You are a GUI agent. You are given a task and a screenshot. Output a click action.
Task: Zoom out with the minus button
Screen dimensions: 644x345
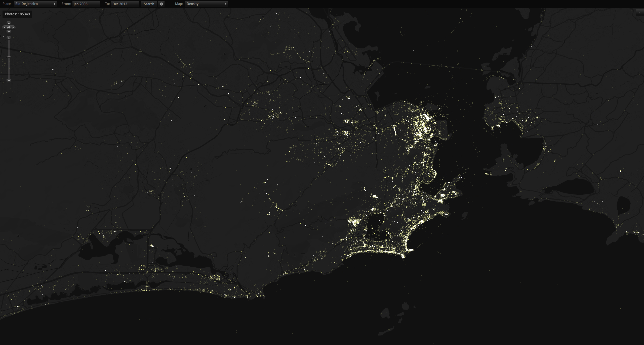coord(9,80)
